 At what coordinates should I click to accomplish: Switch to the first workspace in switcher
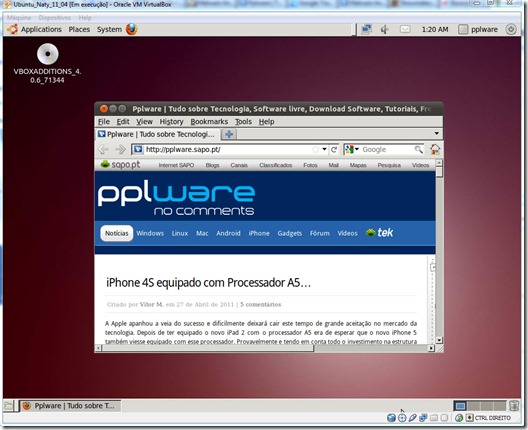(460, 406)
